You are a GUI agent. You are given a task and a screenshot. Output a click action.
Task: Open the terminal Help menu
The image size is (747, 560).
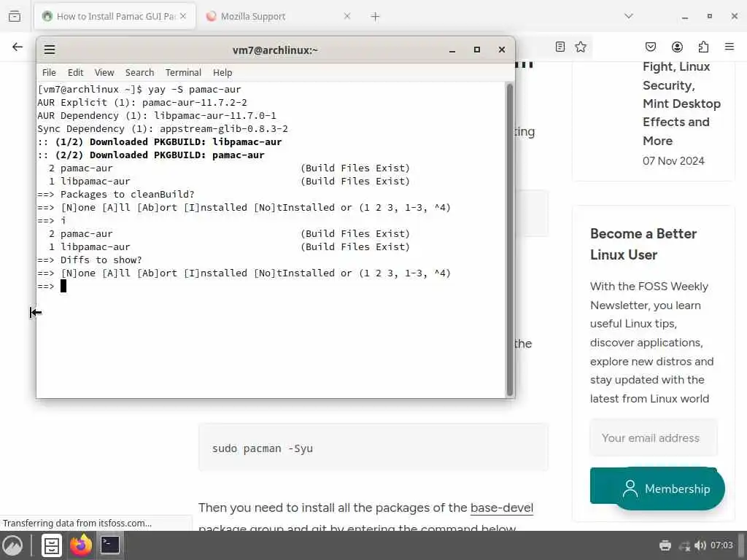coord(222,72)
